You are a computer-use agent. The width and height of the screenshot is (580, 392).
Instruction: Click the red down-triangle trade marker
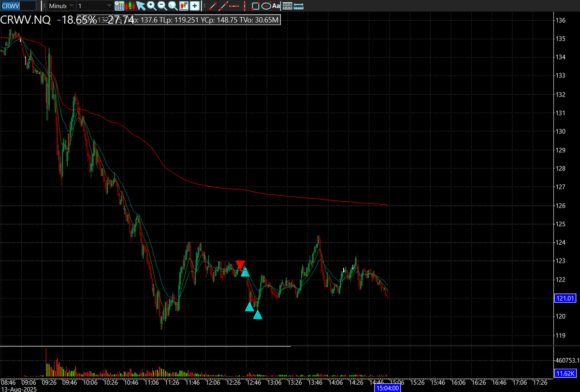pyautogui.click(x=240, y=265)
